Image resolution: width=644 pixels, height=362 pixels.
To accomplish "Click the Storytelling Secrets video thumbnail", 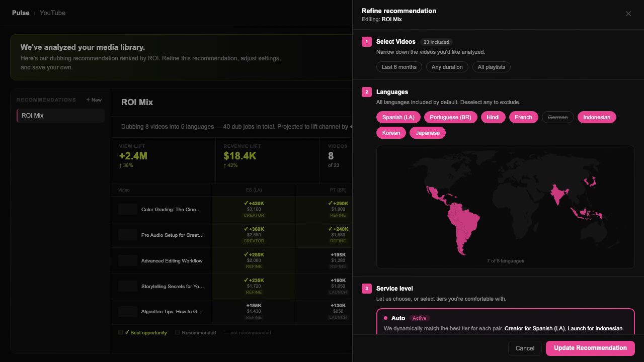I will (x=128, y=286).
